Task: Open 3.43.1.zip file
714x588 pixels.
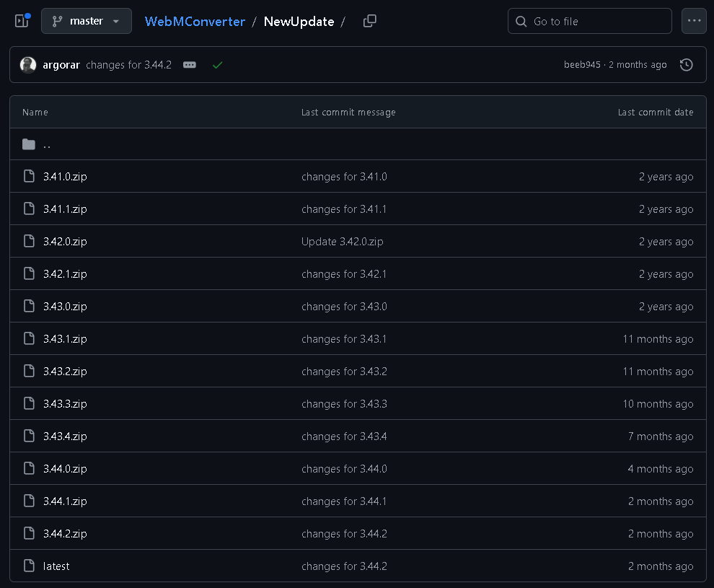Action: (x=65, y=339)
